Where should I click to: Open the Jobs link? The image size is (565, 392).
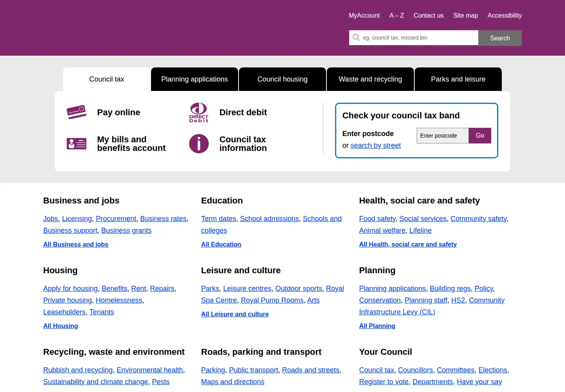click(x=51, y=219)
